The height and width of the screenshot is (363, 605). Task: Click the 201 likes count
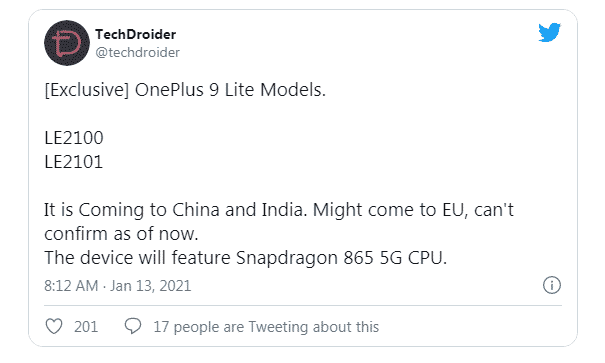[x=86, y=327]
